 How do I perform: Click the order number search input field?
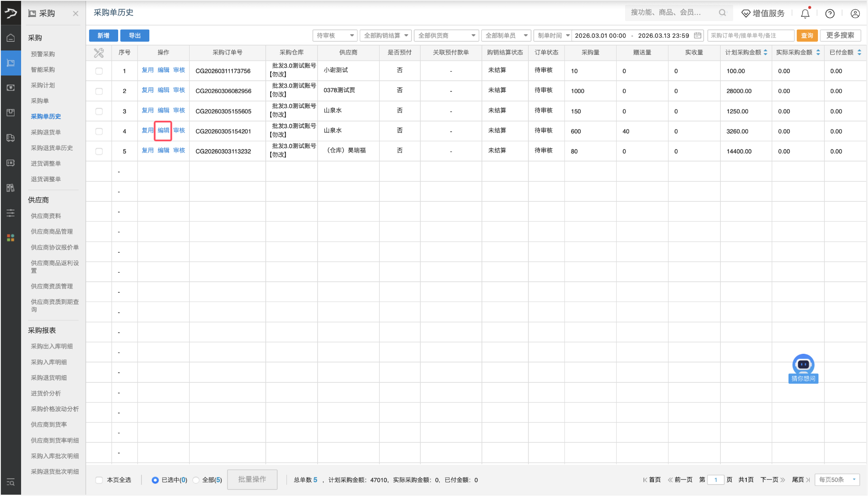[x=750, y=36]
